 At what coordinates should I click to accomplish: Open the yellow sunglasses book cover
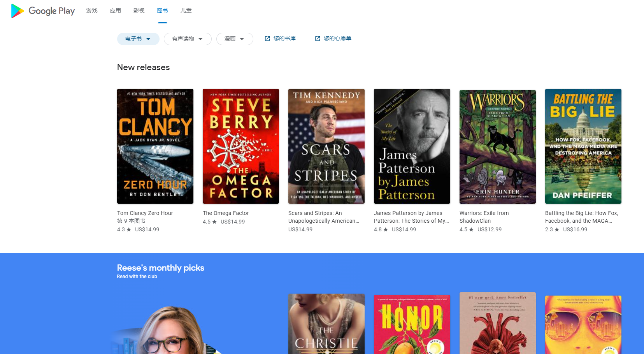pyautogui.click(x=583, y=325)
